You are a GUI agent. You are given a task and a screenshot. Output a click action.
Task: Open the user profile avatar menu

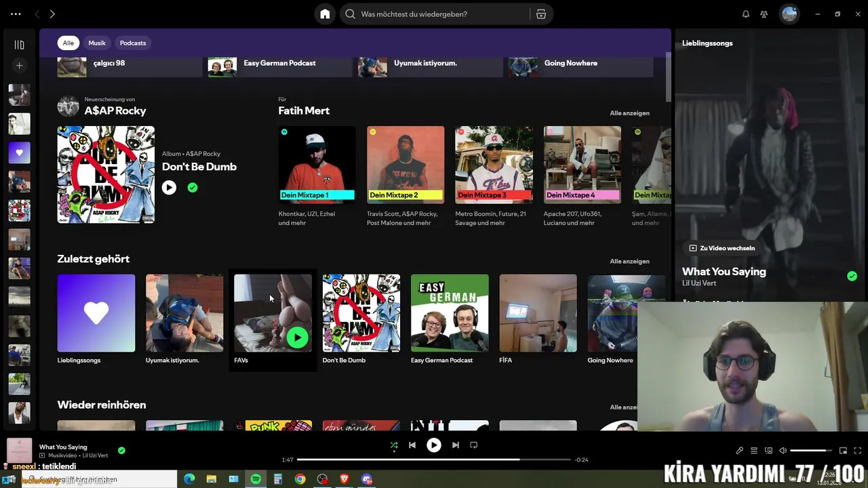pos(789,14)
